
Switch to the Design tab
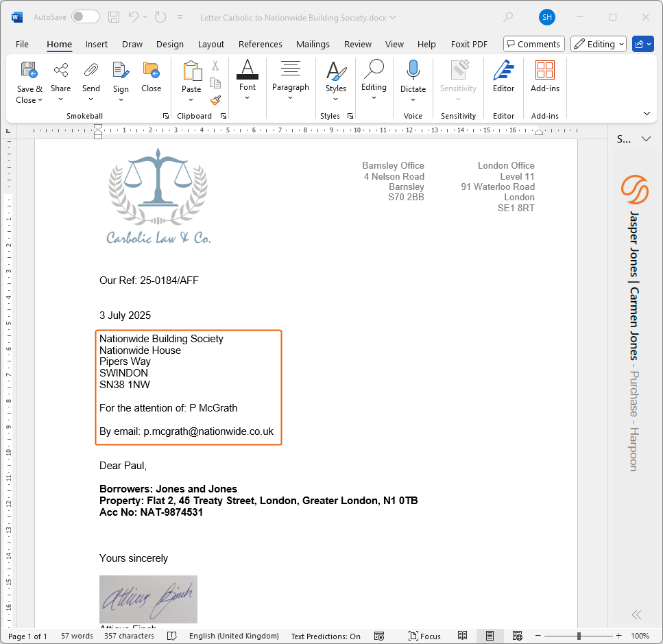(170, 45)
